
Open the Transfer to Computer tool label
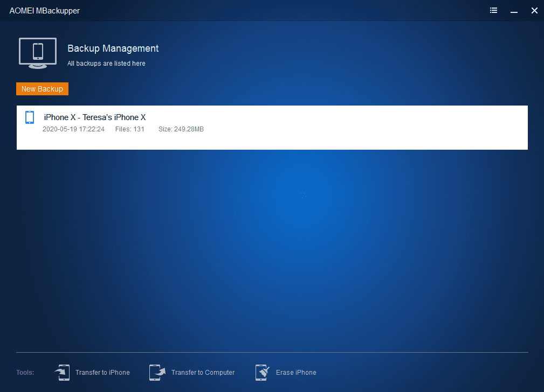(x=203, y=373)
